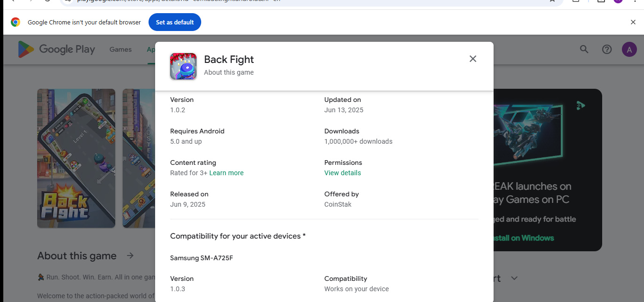
Task: Click the device version 1.0.3
Action: [x=178, y=289]
